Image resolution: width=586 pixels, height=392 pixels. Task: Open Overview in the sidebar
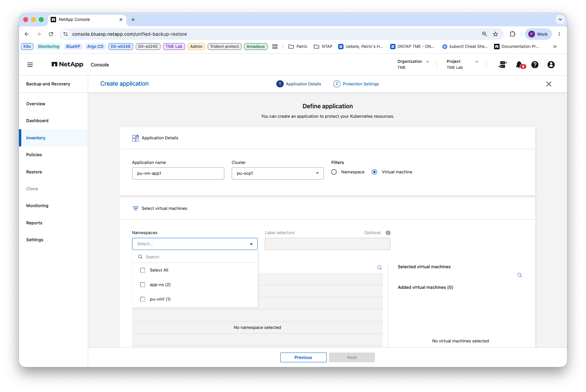[x=36, y=104]
